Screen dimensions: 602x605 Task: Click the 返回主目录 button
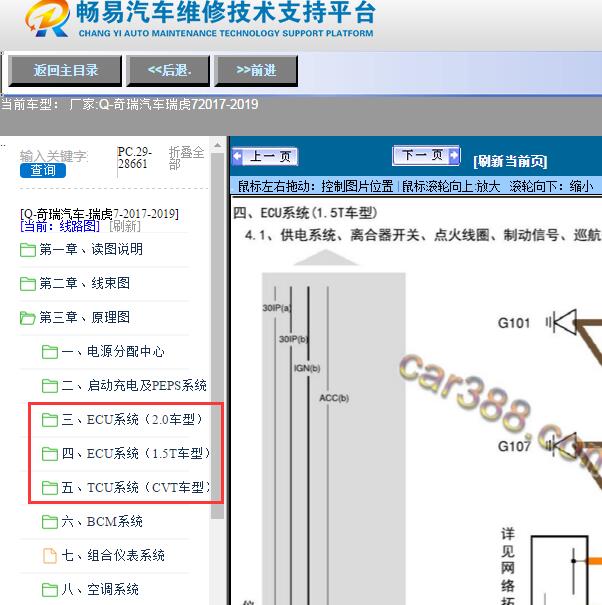click(65, 70)
